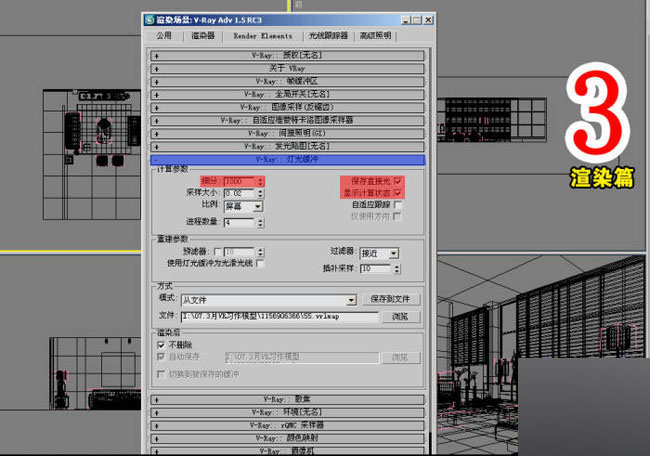Expand the V-Ray rQMC 采样器 rollout
This screenshot has width=650, height=456.
[x=287, y=425]
